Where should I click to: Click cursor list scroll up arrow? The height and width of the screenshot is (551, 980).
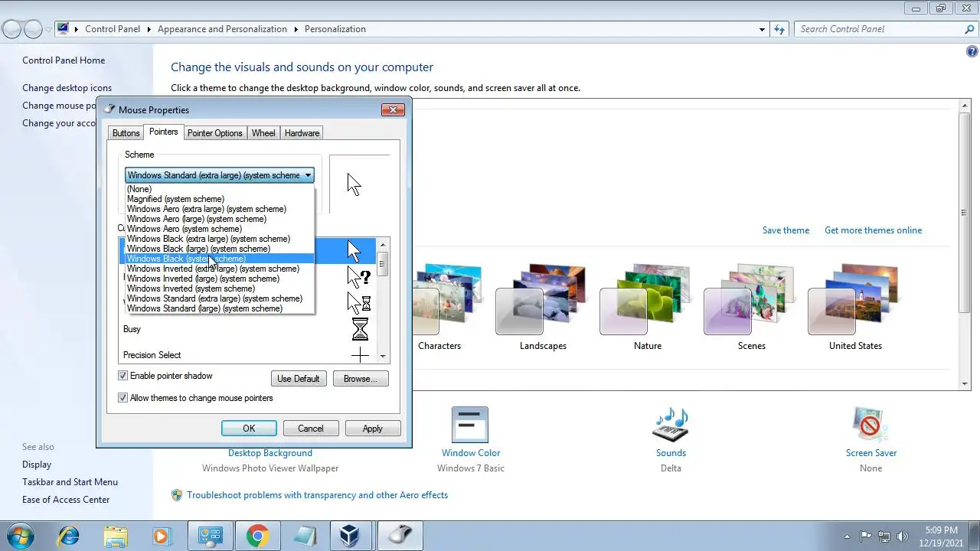click(384, 246)
